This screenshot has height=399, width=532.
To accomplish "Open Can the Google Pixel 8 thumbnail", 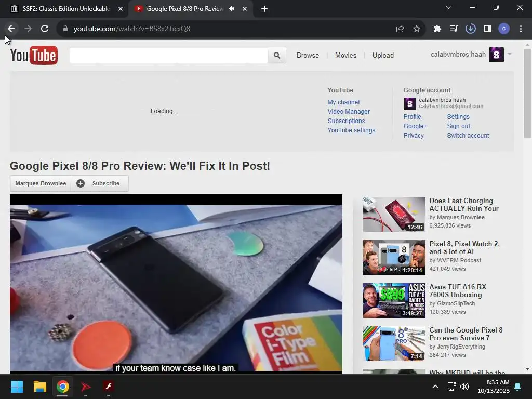I will tap(394, 343).
